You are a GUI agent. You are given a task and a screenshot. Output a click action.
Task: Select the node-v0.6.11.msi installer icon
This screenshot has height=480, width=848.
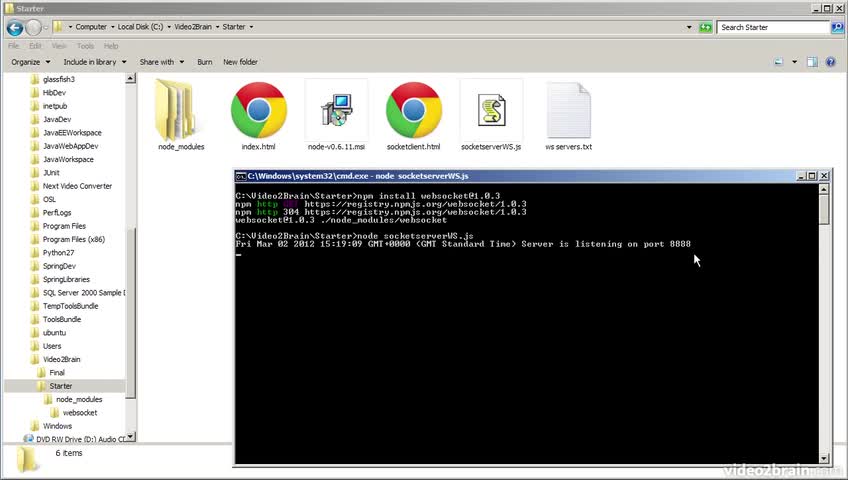[336, 110]
